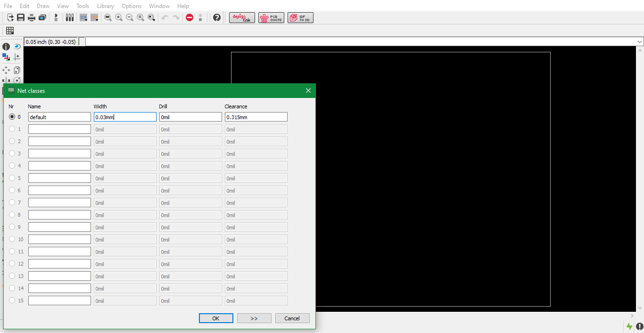Click the Undo arrow icon
644x333 pixels.
point(165,17)
